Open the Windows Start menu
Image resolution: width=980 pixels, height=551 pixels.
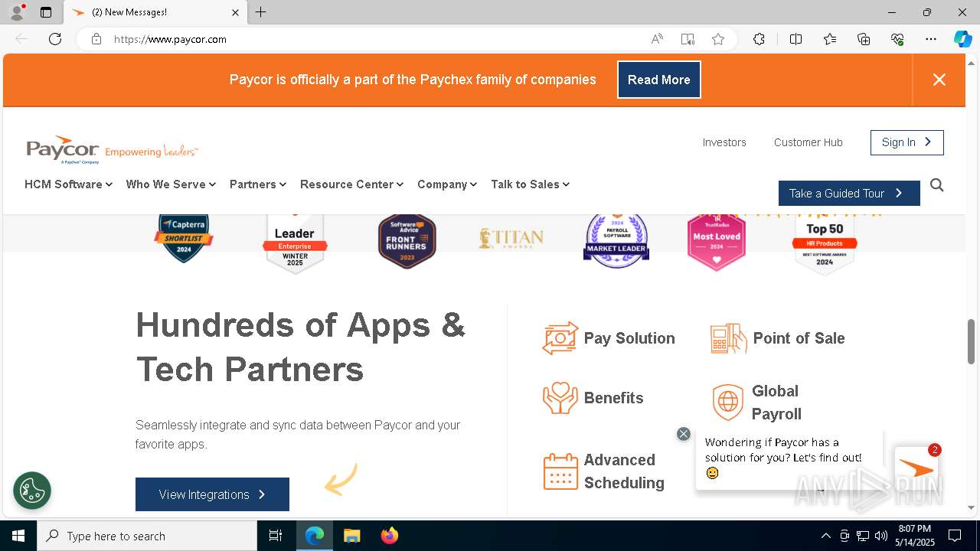point(18,536)
